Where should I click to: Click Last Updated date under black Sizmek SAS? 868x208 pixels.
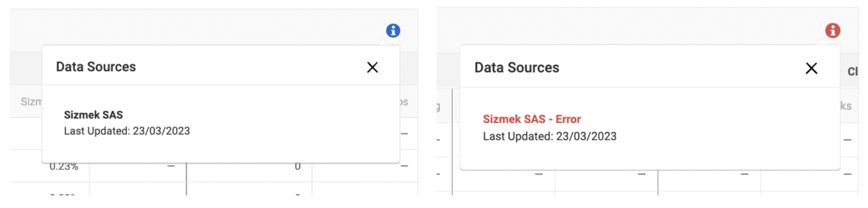pos(127,131)
